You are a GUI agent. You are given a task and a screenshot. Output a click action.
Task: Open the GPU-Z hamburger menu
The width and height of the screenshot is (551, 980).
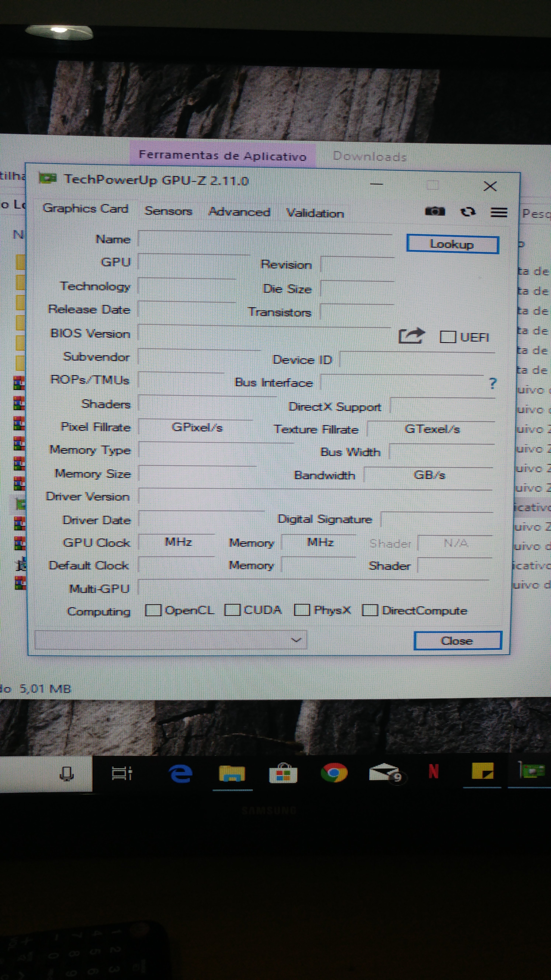498,212
